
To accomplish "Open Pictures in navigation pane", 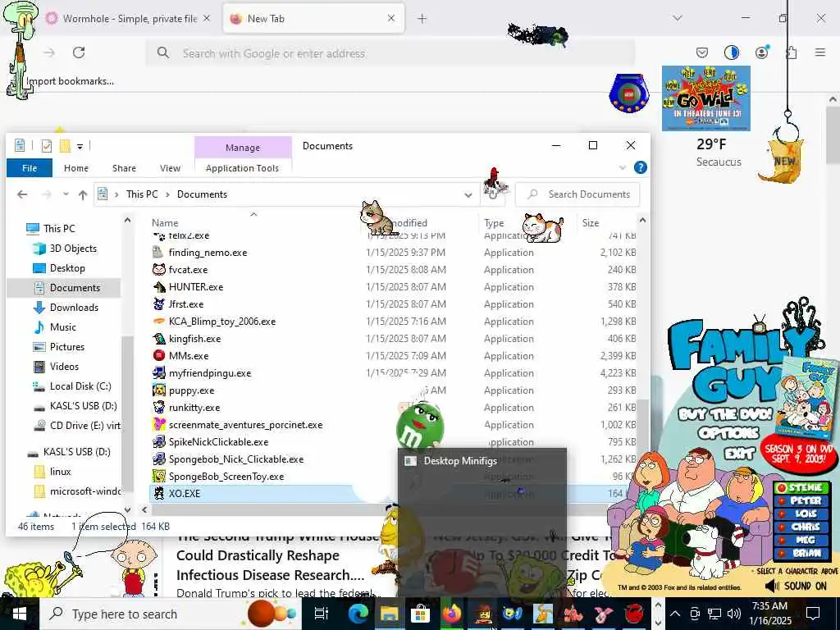I will pyautogui.click(x=67, y=347).
